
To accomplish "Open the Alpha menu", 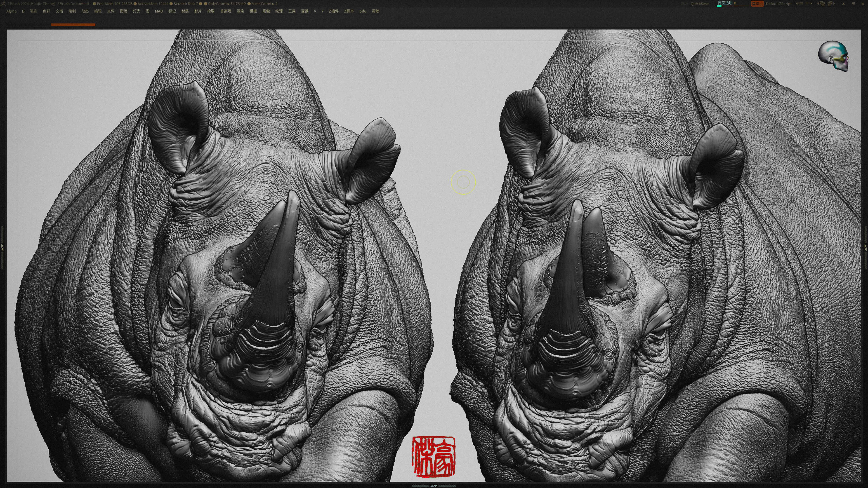I will pos(12,11).
